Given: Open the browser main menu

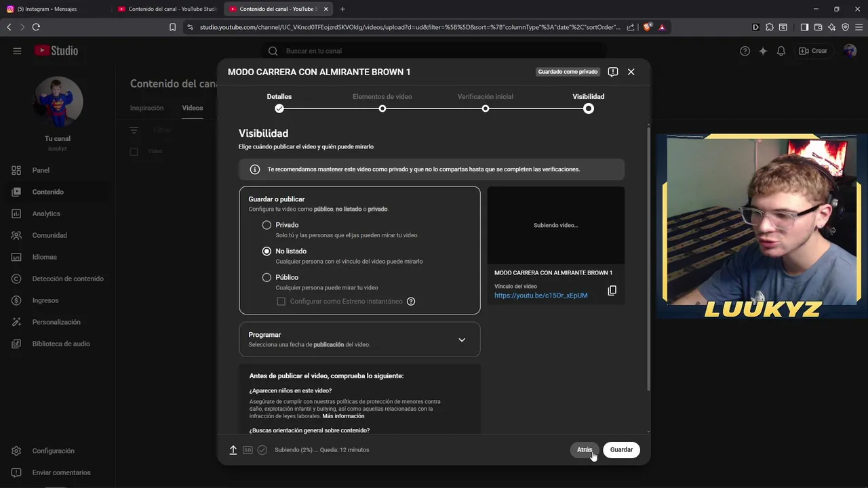Looking at the screenshot, I should point(859,27).
